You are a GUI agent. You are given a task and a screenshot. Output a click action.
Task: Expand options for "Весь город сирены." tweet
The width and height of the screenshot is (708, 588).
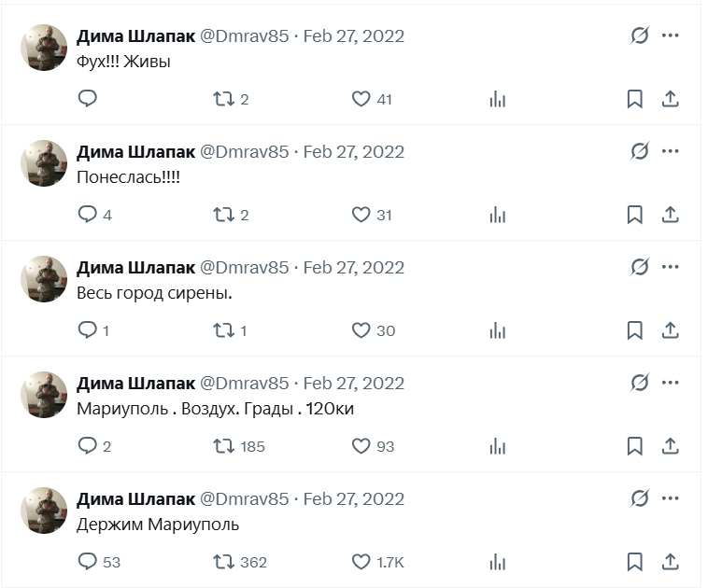click(670, 267)
